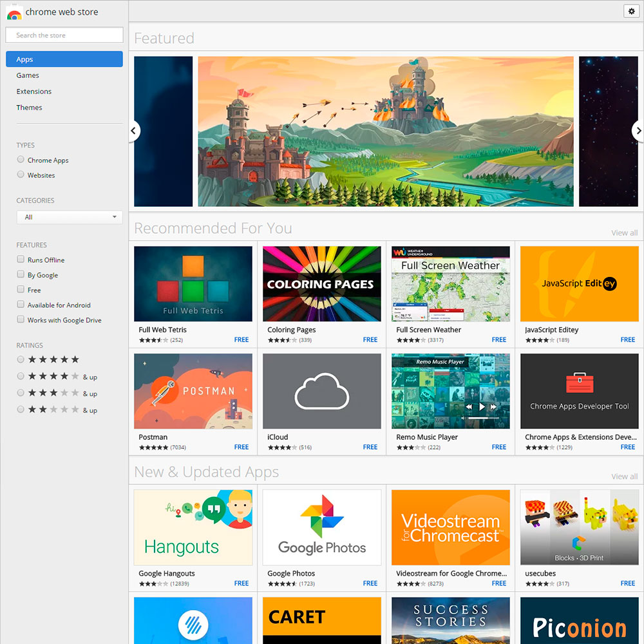644x644 pixels.
Task: Open the usecubes Blocks 3D Print tile
Action: pos(579,527)
